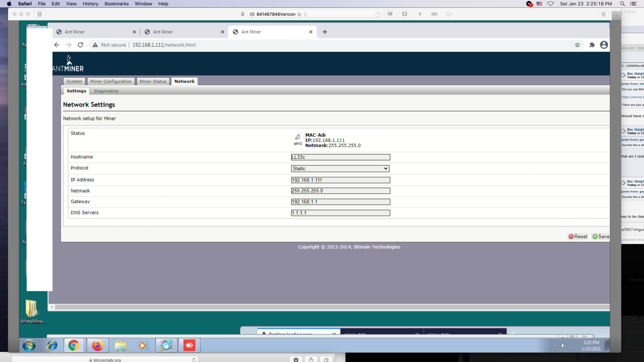Click the scrollbar left arrow
The width and height of the screenshot is (644, 362).
52,307
